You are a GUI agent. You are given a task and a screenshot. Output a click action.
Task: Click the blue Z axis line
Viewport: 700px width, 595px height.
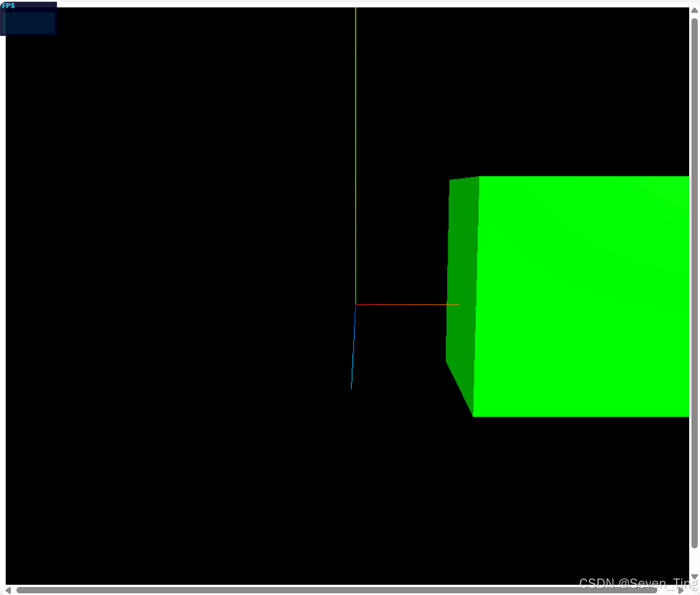tap(353, 347)
